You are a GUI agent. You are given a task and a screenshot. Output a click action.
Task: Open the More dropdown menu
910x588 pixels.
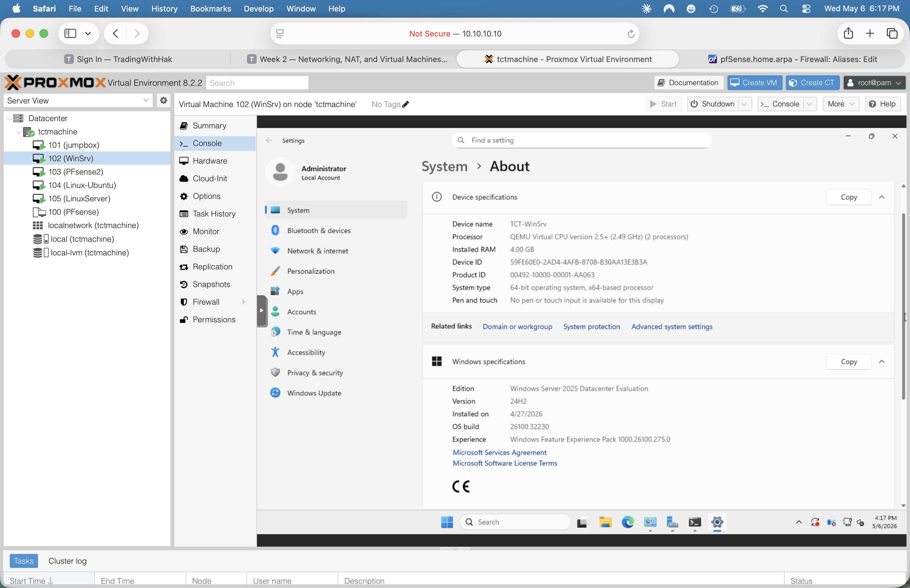(841, 104)
